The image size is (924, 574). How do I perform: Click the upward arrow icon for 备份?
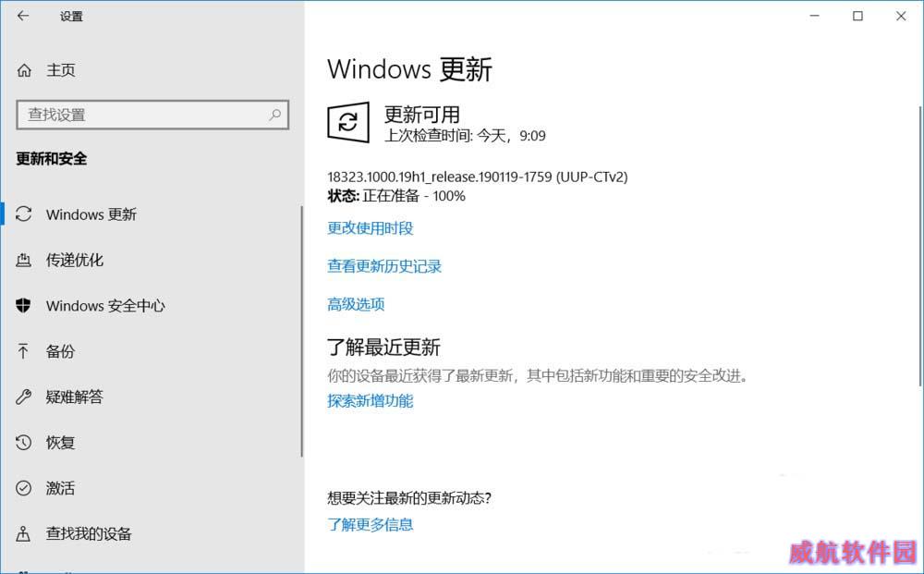click(23, 351)
